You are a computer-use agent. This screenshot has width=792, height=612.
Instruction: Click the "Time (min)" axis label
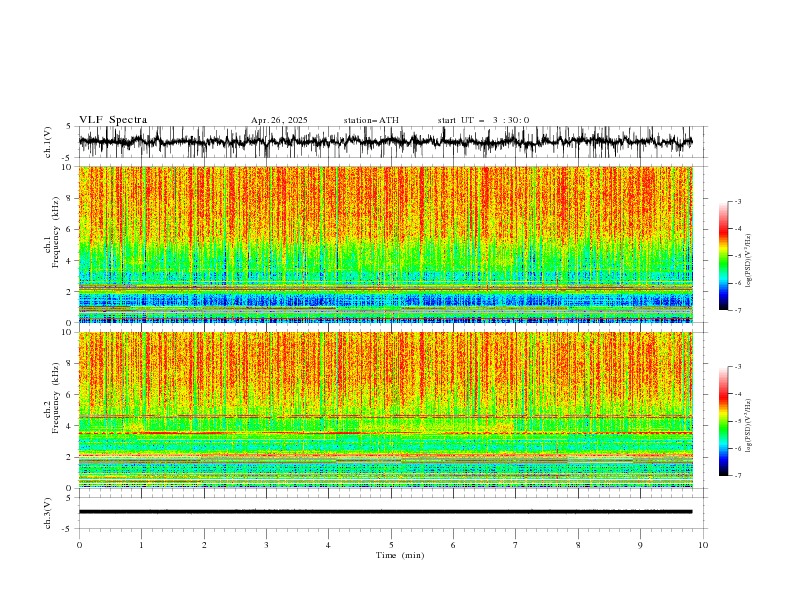400,555
